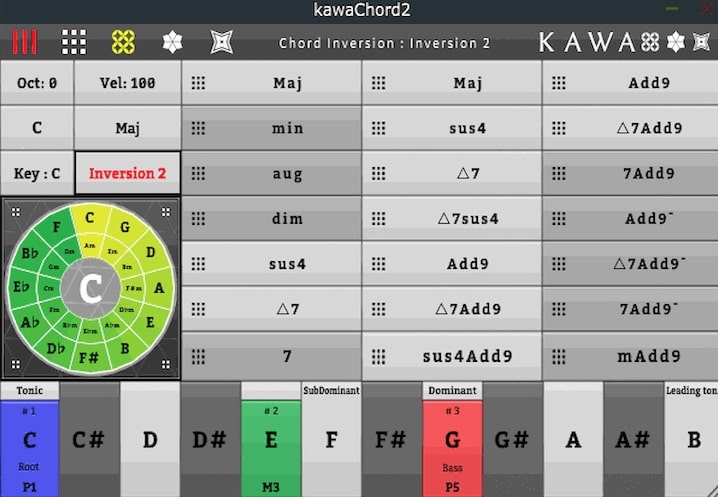Click the white four-pointed star icon
This screenshot has width=718, height=497.
click(x=221, y=42)
